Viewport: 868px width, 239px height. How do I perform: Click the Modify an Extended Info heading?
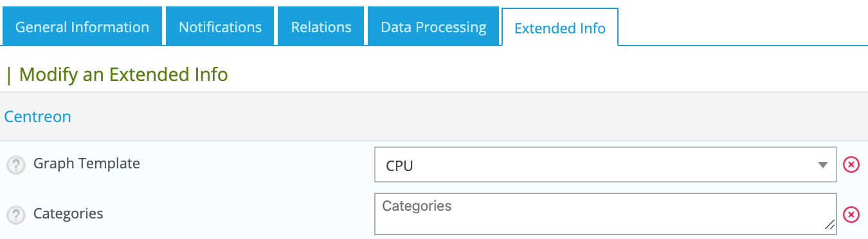tap(123, 75)
